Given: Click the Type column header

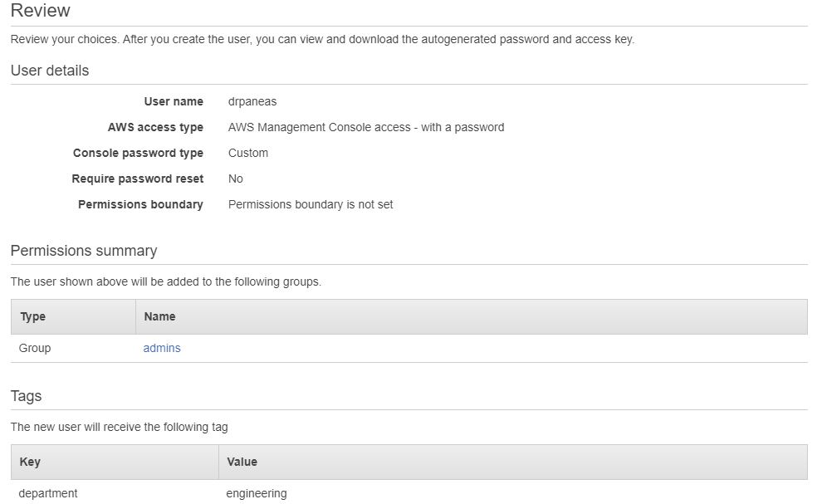Looking at the screenshot, I should tap(33, 316).
